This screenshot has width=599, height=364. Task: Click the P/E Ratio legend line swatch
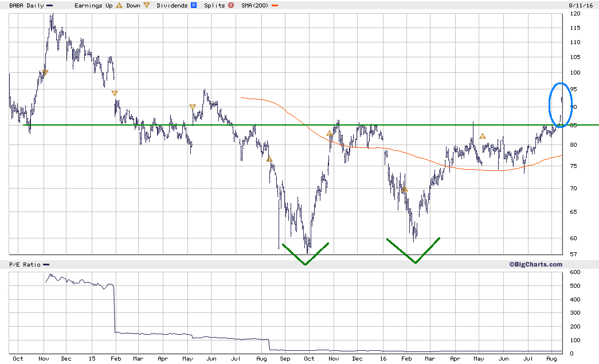[46, 264]
